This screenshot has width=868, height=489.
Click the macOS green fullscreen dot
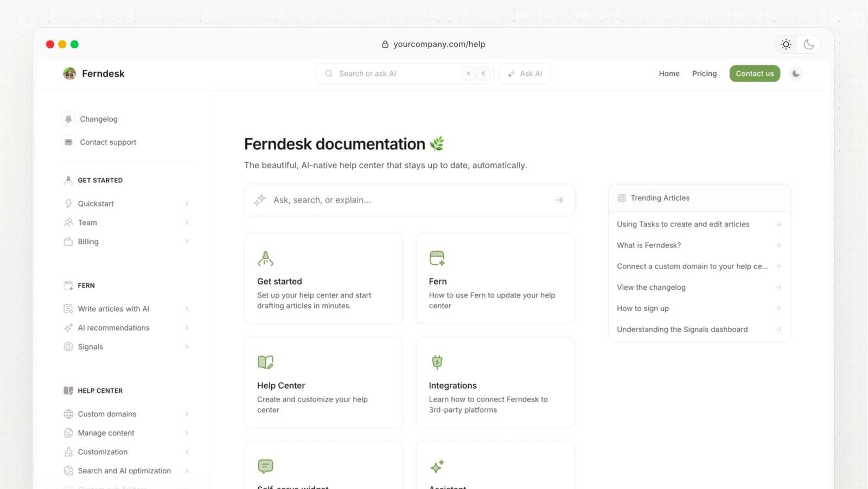tap(75, 45)
